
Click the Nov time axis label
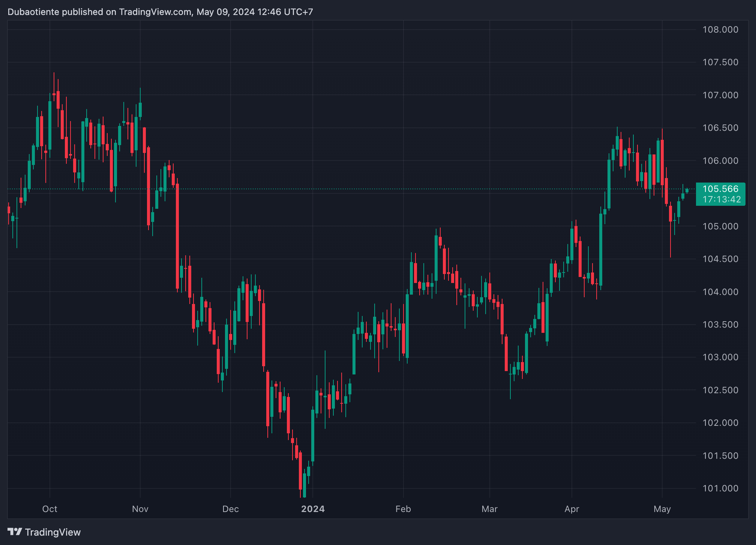click(x=140, y=509)
